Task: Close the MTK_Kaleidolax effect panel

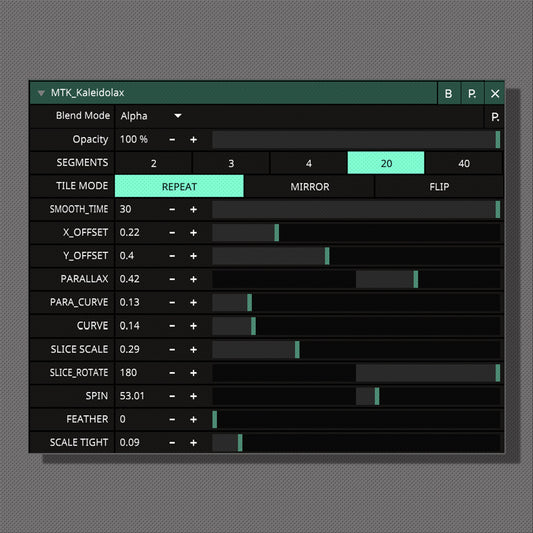Action: tap(495, 93)
